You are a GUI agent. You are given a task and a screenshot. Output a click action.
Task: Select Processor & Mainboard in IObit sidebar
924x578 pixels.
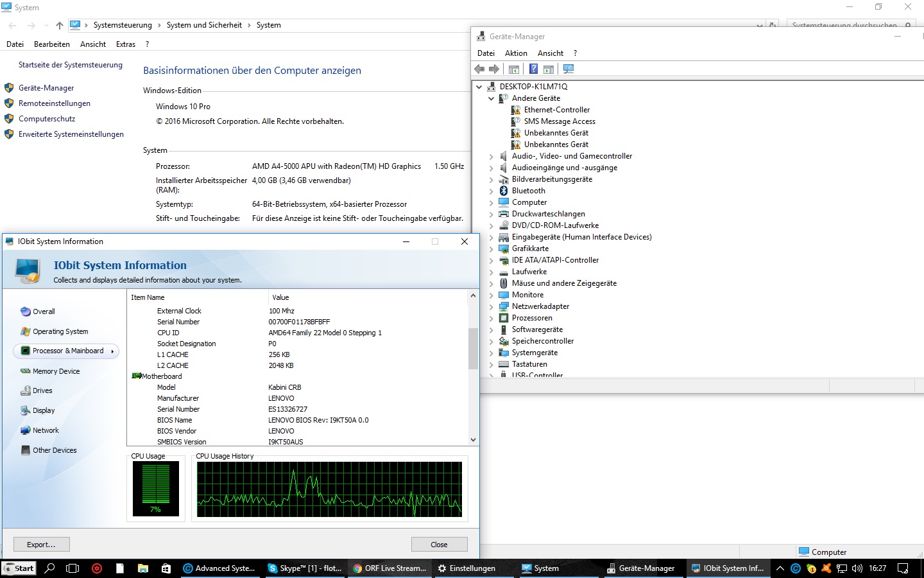tap(66, 351)
